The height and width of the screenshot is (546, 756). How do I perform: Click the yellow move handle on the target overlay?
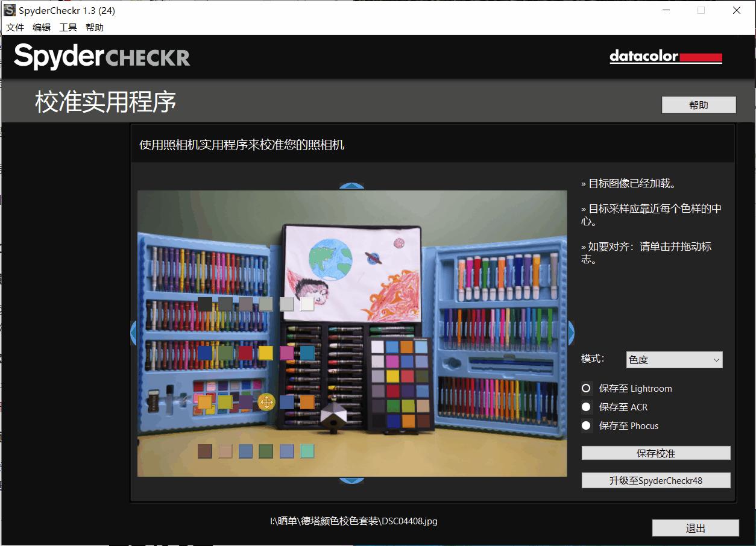(x=267, y=402)
